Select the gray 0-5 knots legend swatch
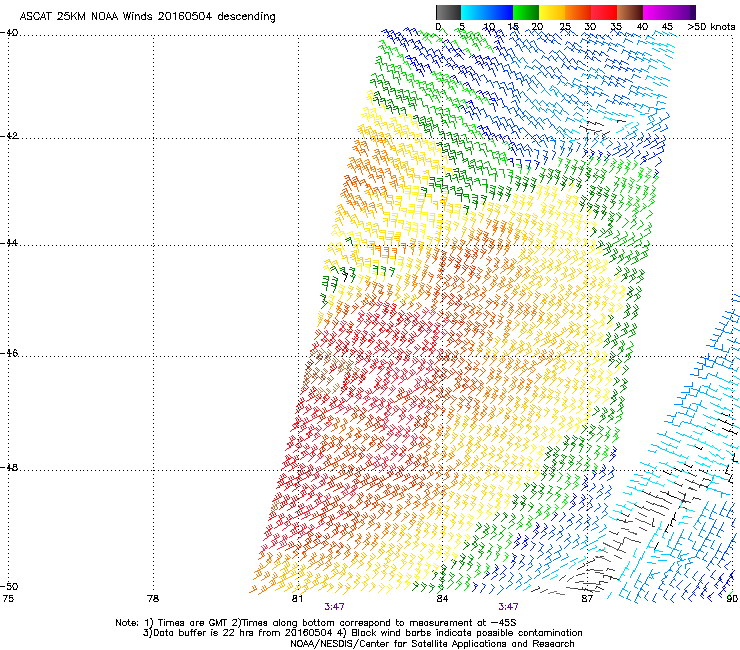The height and width of the screenshot is (650, 740). tap(449, 12)
